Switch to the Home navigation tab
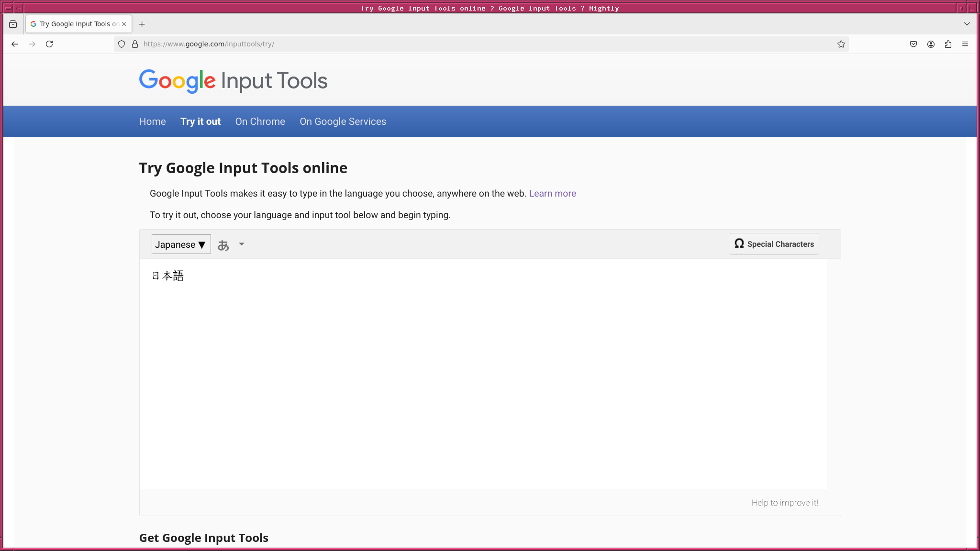 152,121
